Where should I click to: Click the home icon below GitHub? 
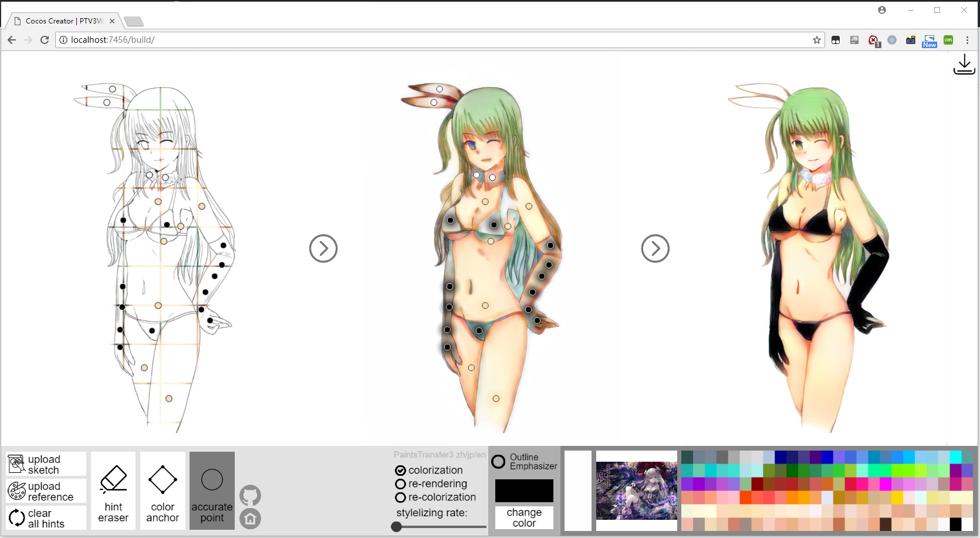(x=250, y=519)
